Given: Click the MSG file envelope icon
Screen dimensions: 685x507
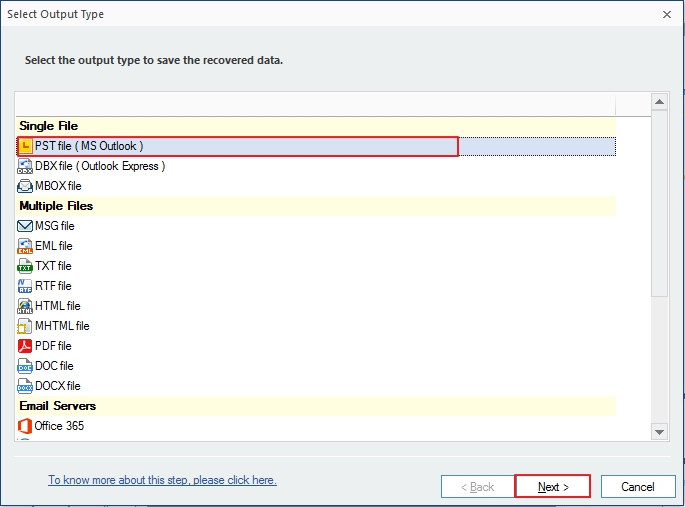Looking at the screenshot, I should click(x=25, y=226).
